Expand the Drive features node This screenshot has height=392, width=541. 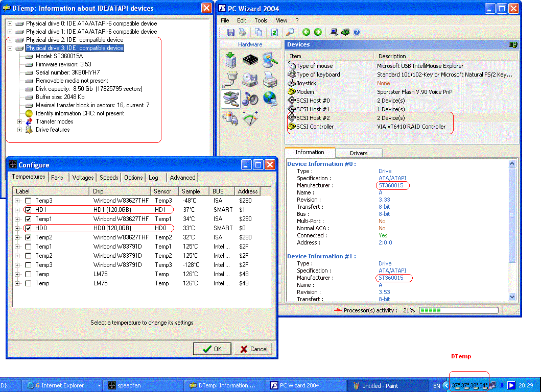[19, 130]
